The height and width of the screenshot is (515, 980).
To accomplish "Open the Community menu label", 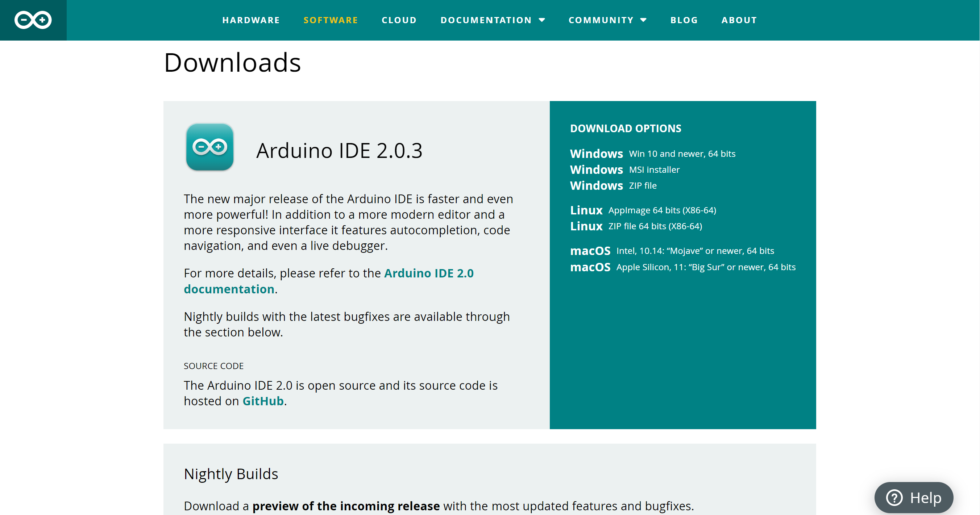I will pos(601,20).
